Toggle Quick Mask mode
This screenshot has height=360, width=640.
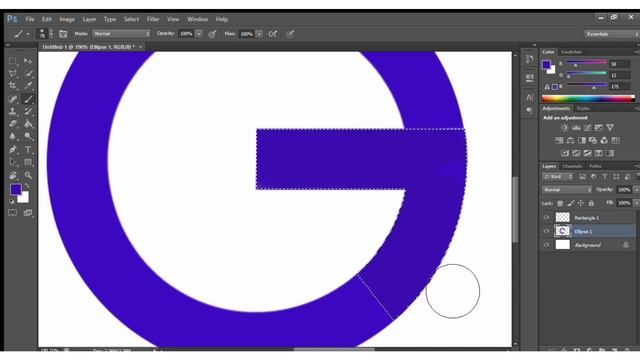(13, 213)
